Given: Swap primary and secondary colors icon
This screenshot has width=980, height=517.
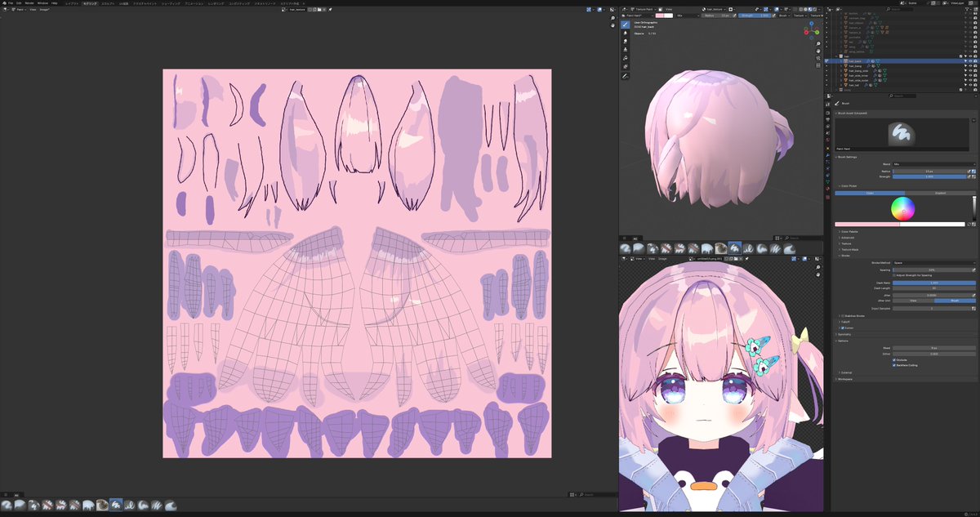Looking at the screenshot, I should [969, 224].
